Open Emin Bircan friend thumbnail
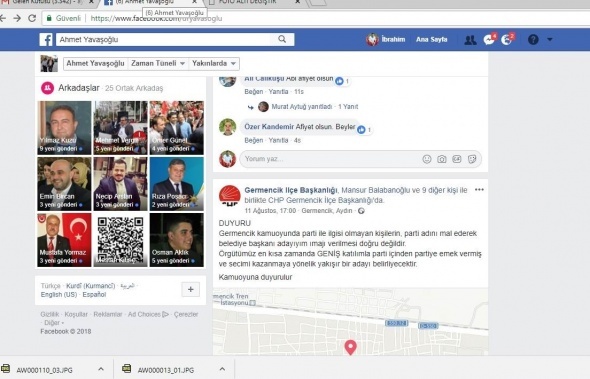Viewport: 590px width, 379px height. point(64,184)
